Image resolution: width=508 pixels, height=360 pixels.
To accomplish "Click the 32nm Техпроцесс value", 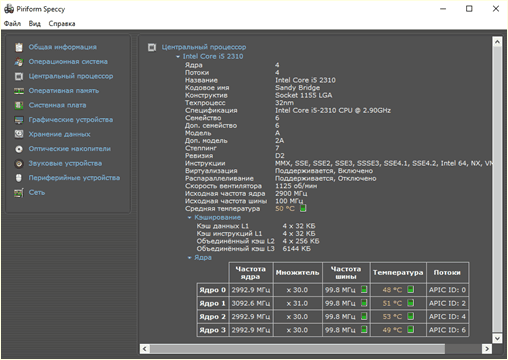I will 284,103.
